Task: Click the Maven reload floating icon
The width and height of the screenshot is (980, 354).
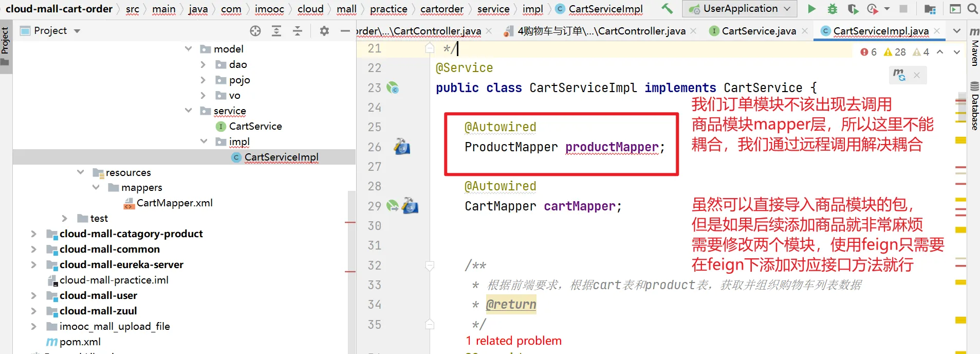Action: (899, 75)
